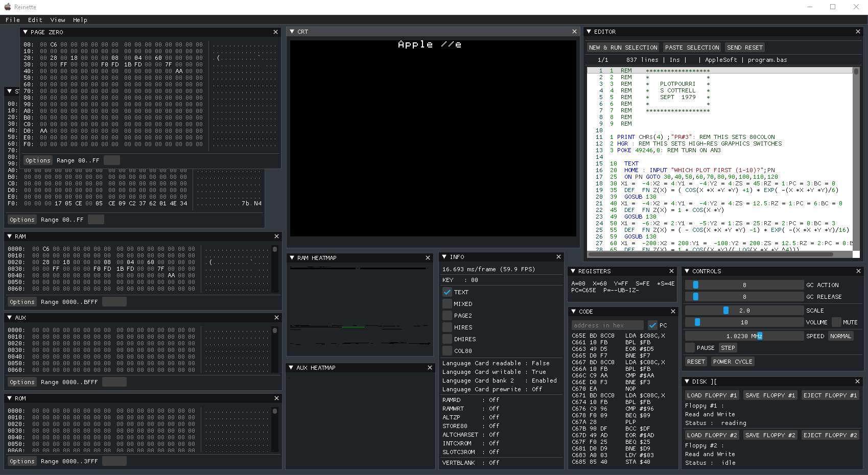Click the POWER CYCLE button
The width and height of the screenshot is (868, 475).
(x=733, y=362)
